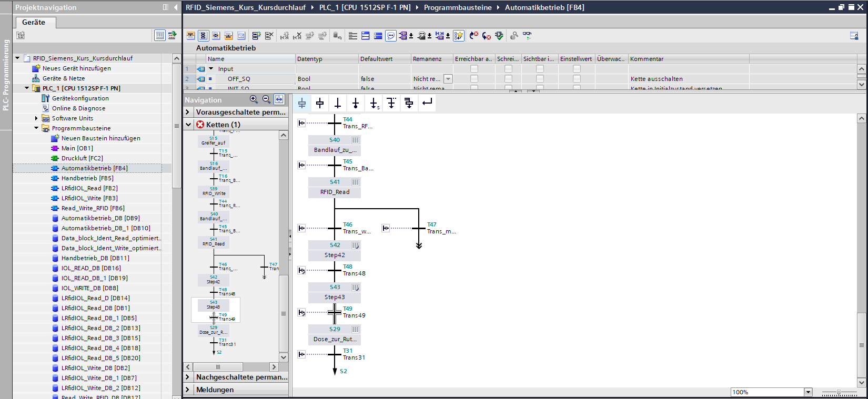Open the condition icon beside transition T47
The width and height of the screenshot is (868, 399).
pos(386,228)
